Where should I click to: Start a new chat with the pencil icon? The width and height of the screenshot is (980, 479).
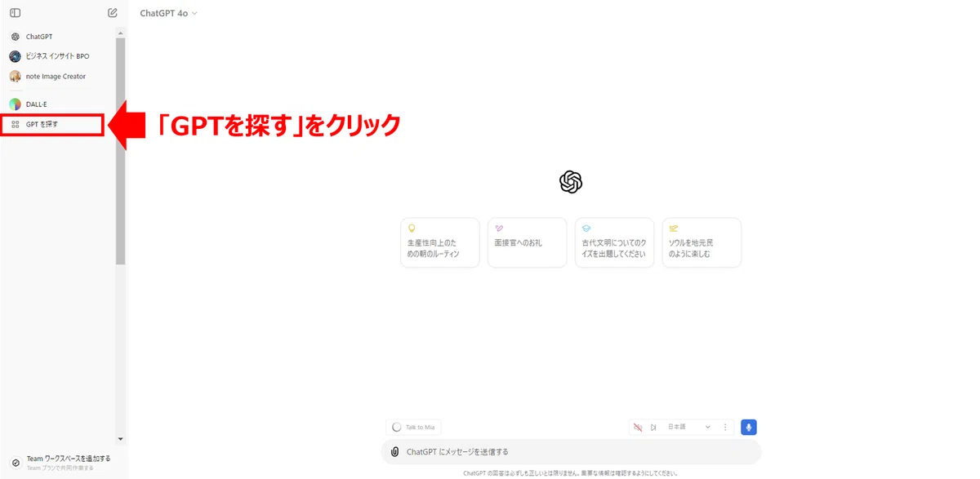tap(113, 13)
